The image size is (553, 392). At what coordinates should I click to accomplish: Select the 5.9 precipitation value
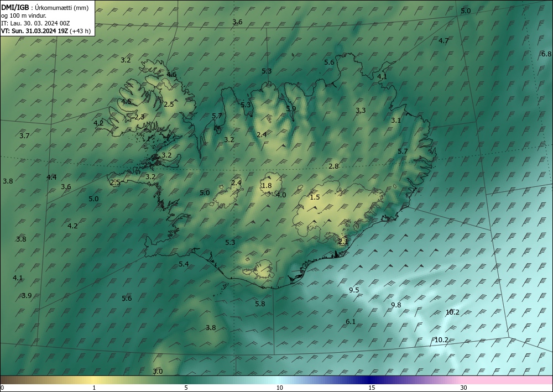coord(291,108)
